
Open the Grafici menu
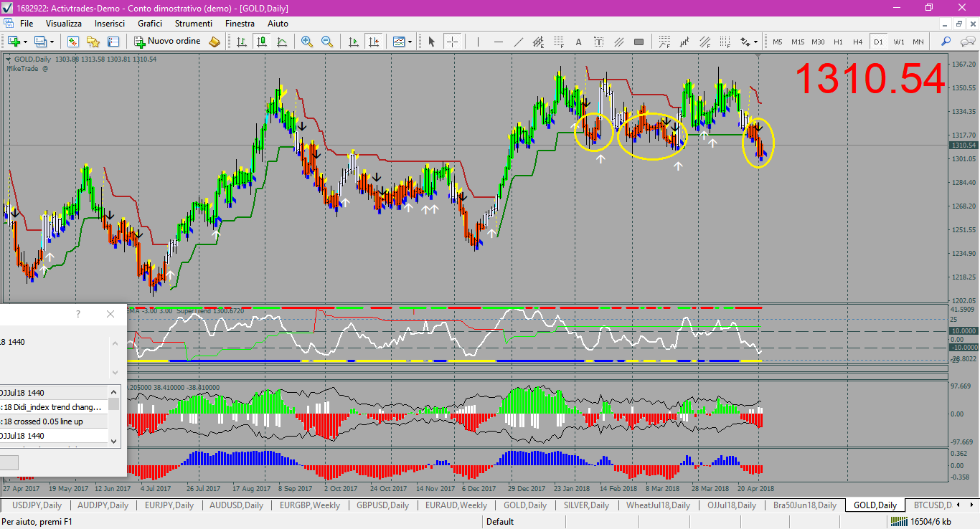[150, 24]
